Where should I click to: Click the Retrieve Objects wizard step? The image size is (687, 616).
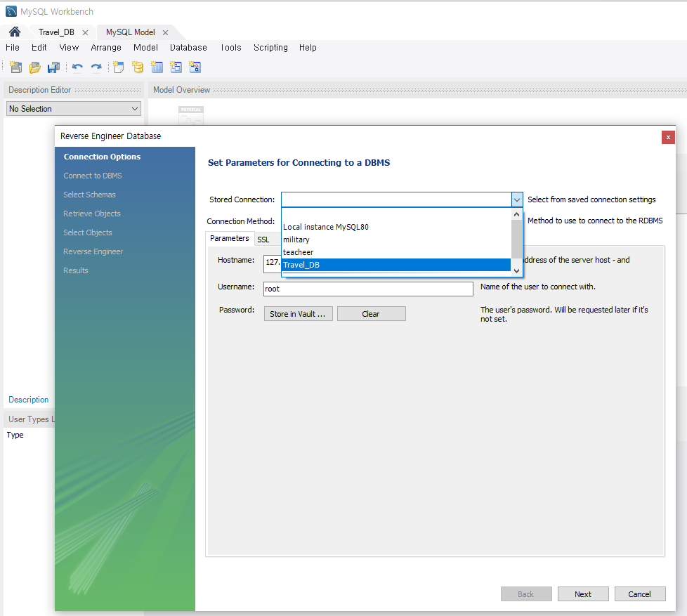pyautogui.click(x=91, y=214)
